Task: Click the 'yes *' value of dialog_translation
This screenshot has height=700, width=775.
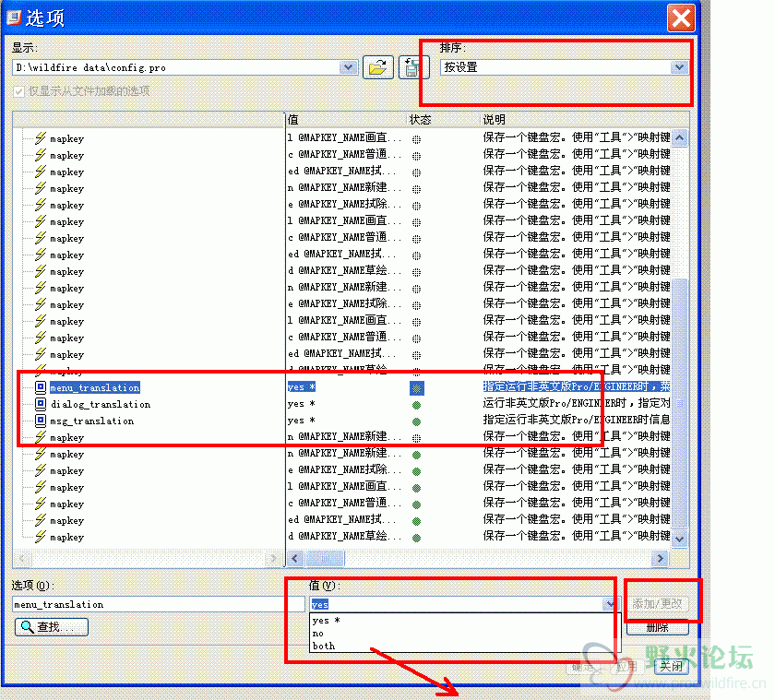Action: (x=302, y=404)
